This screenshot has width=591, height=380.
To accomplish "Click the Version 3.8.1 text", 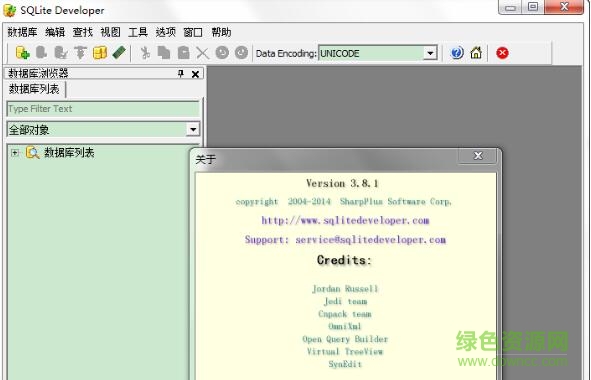I will [x=342, y=184].
